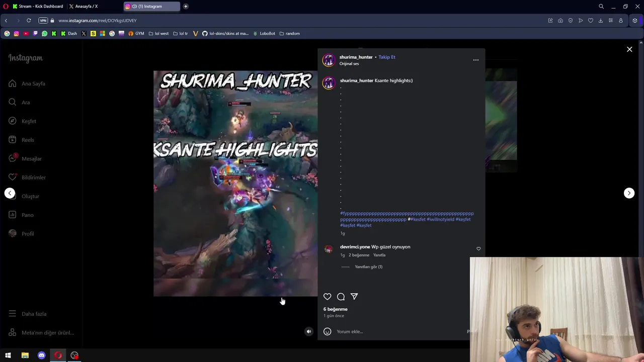Go to the next post arrow

click(x=629, y=193)
